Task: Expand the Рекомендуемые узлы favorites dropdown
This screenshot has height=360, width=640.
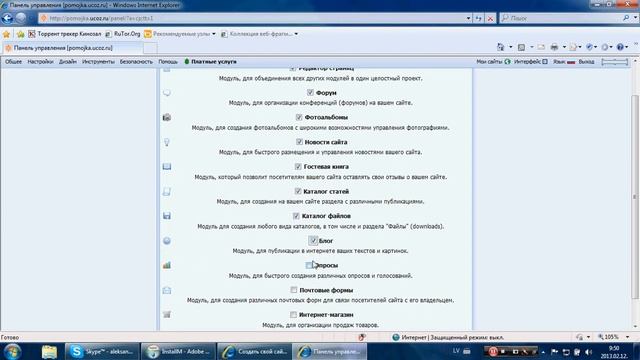Action: tap(213, 34)
